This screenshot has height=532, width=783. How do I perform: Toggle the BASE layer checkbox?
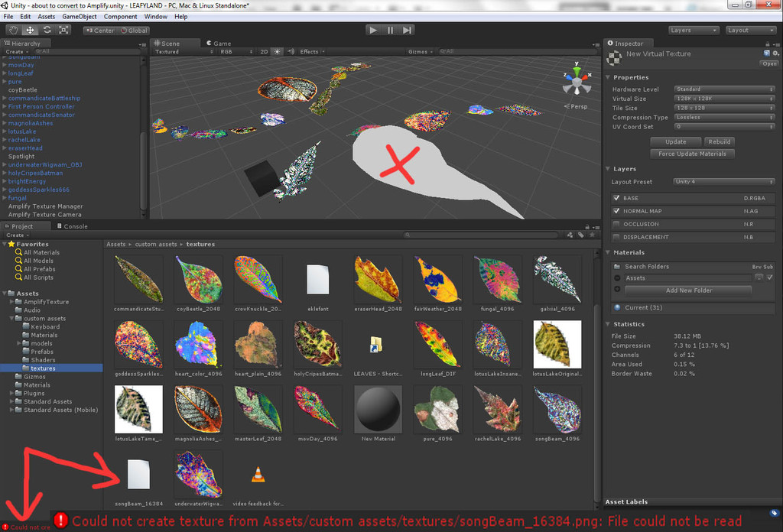(617, 198)
